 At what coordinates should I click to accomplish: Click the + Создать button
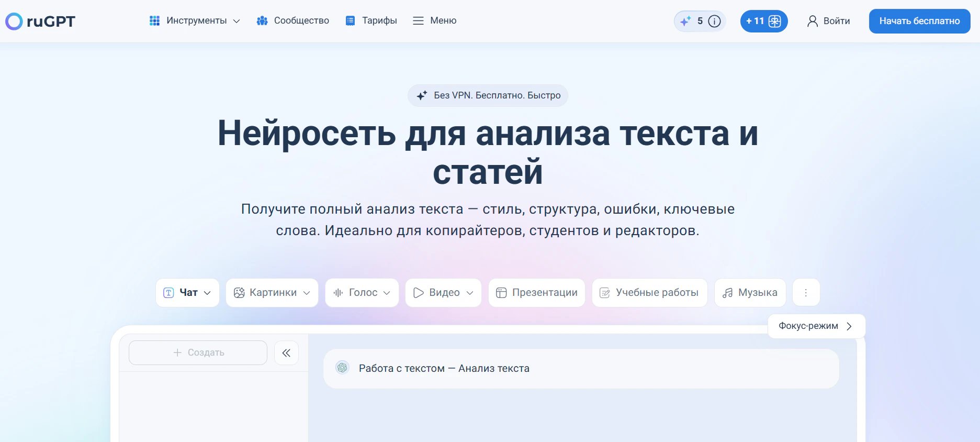[198, 353]
